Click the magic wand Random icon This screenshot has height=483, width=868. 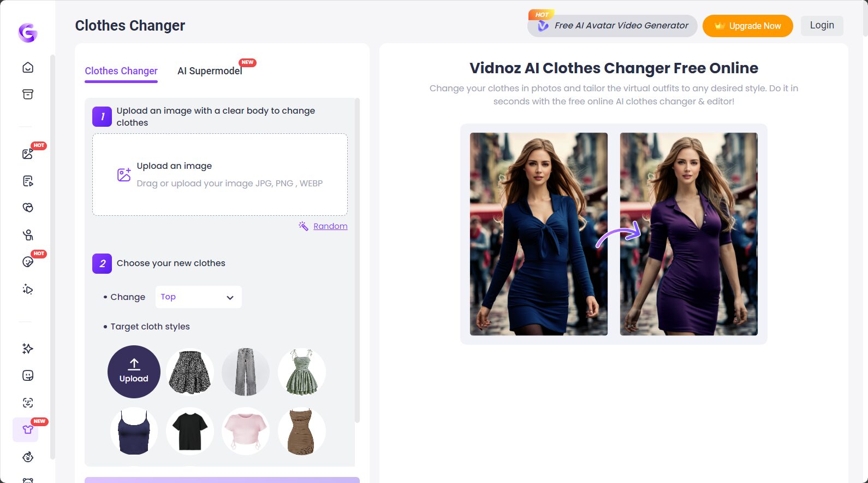[x=304, y=226]
